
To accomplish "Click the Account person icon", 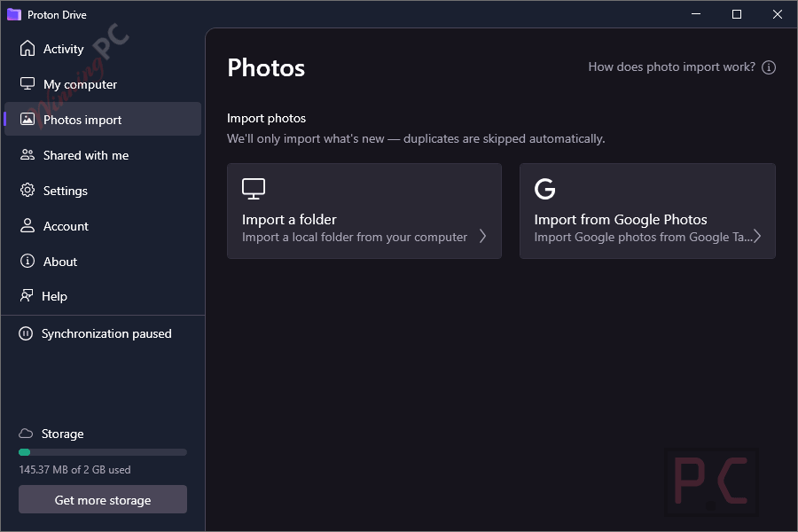I will click(27, 225).
